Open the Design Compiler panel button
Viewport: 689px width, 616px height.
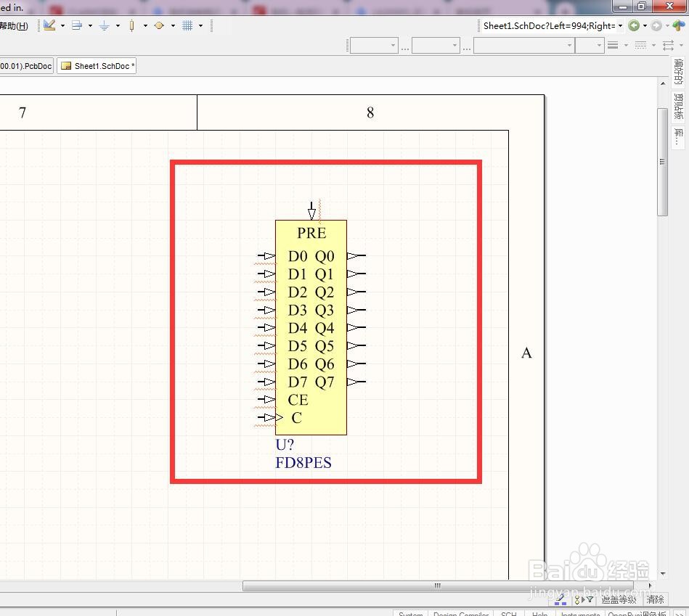click(461, 613)
